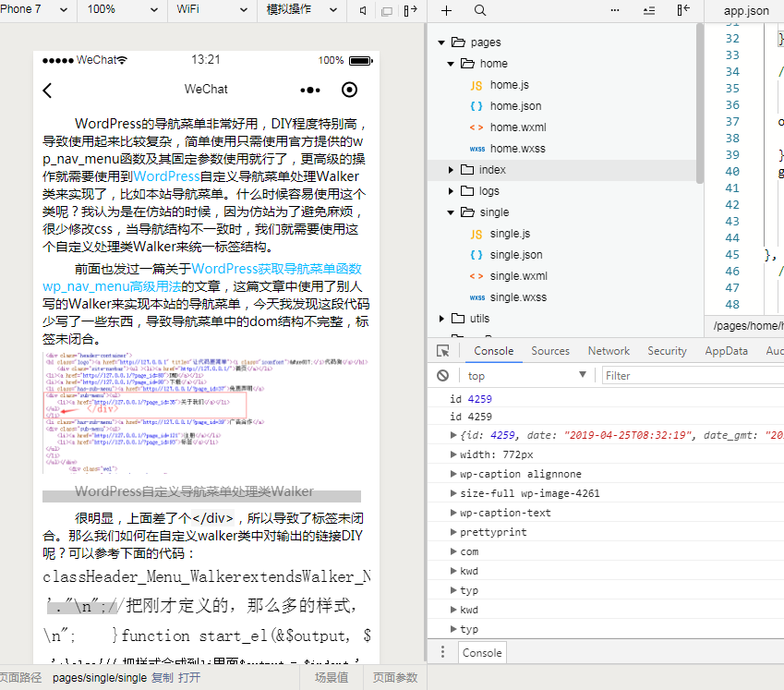This screenshot has height=690, width=784.
Task: Tap the blue WordPress link in first paragraph
Action: [166, 176]
